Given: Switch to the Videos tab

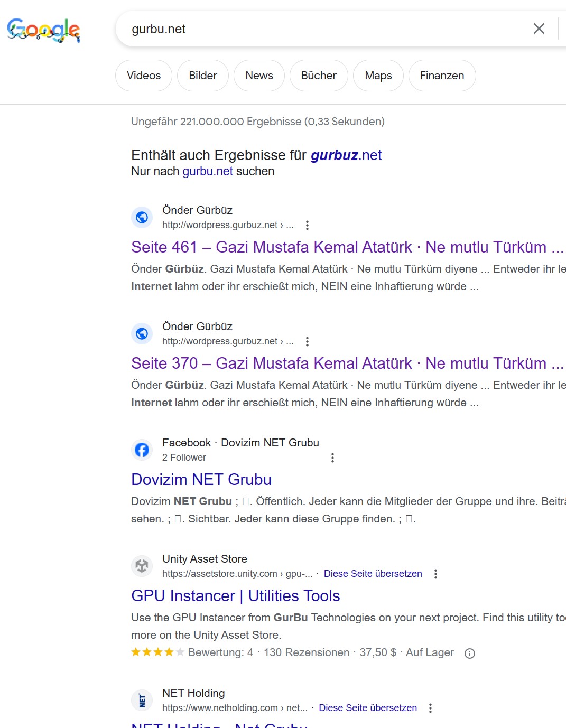Looking at the screenshot, I should point(144,76).
